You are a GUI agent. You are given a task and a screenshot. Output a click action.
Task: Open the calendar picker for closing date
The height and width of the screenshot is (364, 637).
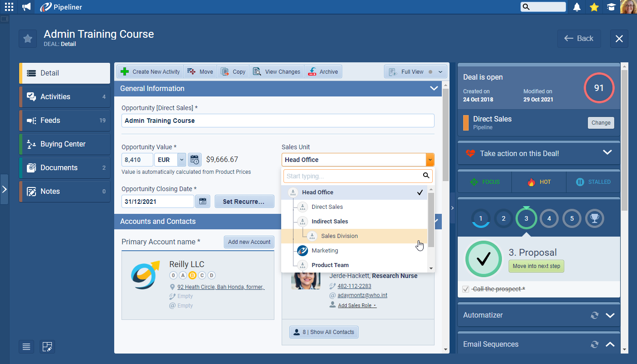202,202
